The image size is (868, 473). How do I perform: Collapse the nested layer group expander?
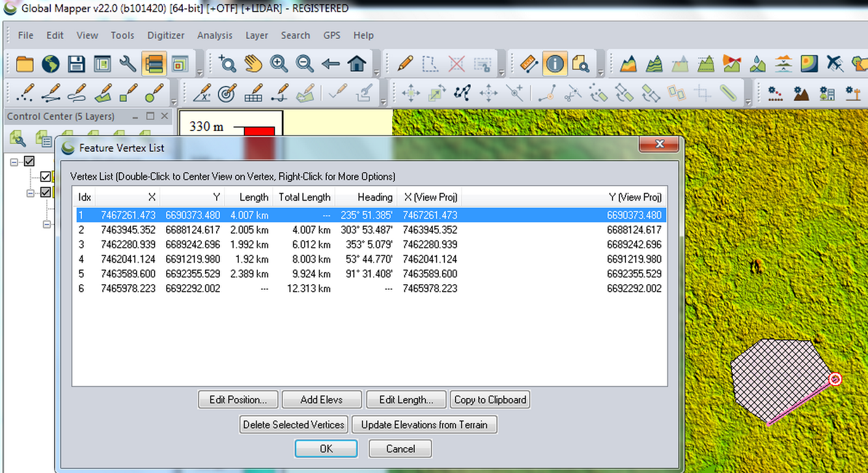[30, 193]
